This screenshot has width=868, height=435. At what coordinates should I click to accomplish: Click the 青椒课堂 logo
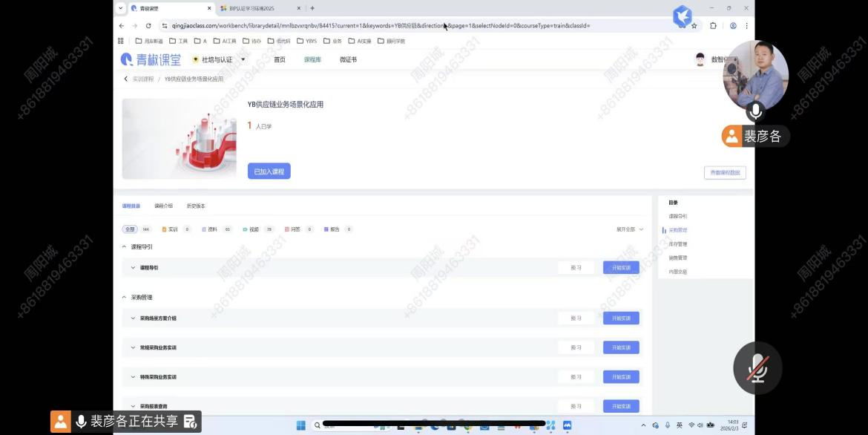[151, 59]
